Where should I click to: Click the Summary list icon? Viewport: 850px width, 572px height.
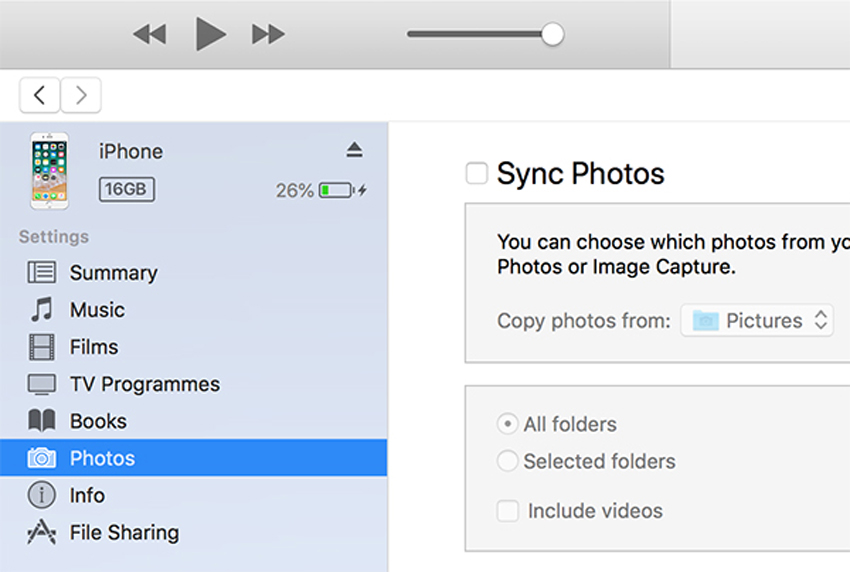(42, 272)
